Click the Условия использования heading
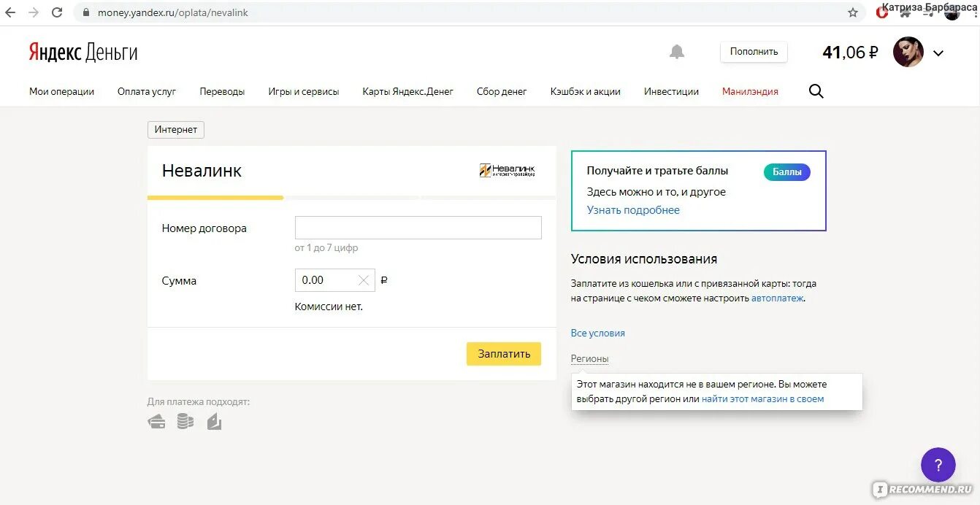Viewport: 980px width, 505px height. pyautogui.click(x=644, y=259)
